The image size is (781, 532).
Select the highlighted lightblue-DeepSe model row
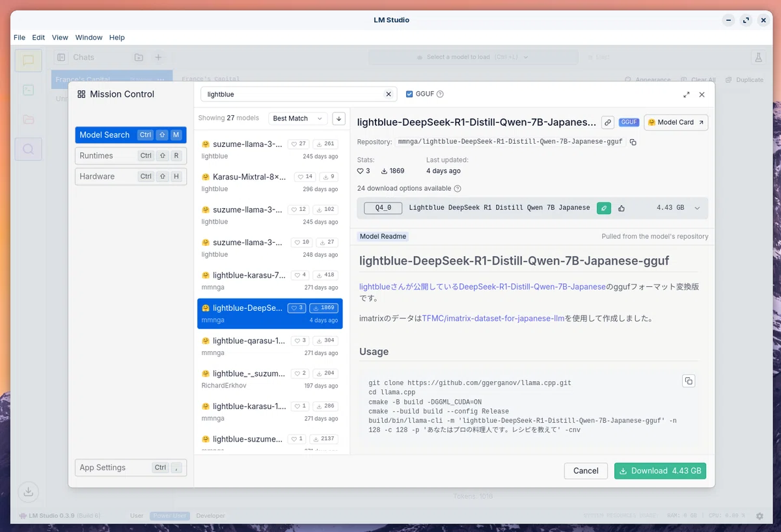click(270, 313)
